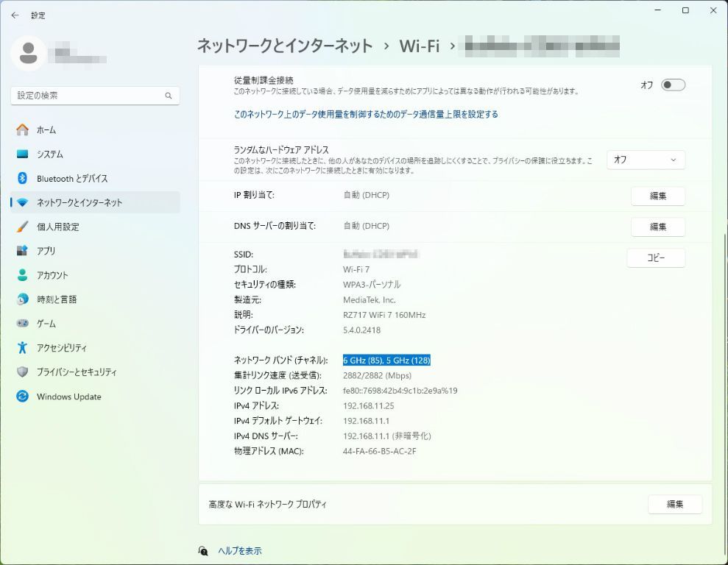Edit the IP 割り当て setting

(x=657, y=196)
